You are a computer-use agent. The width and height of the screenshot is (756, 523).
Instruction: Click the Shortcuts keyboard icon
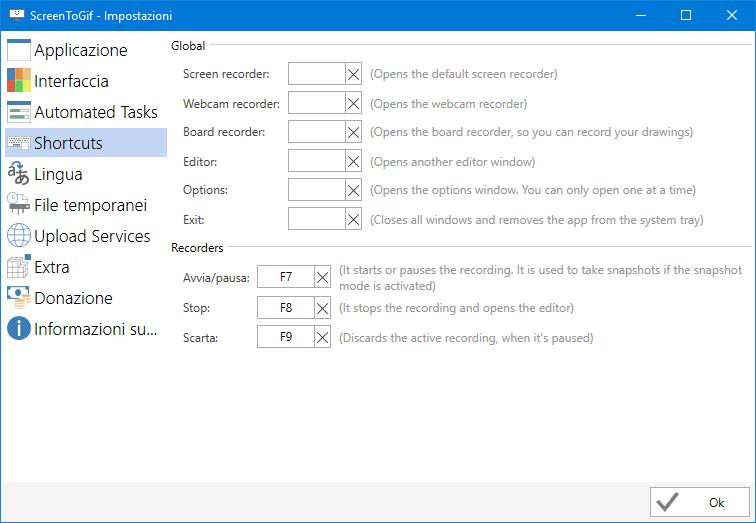[19, 143]
